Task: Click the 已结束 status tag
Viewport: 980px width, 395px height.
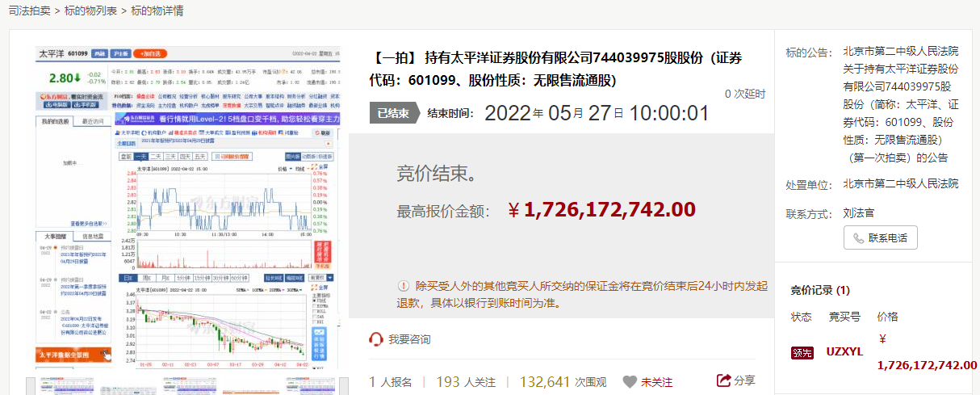Action: click(394, 113)
